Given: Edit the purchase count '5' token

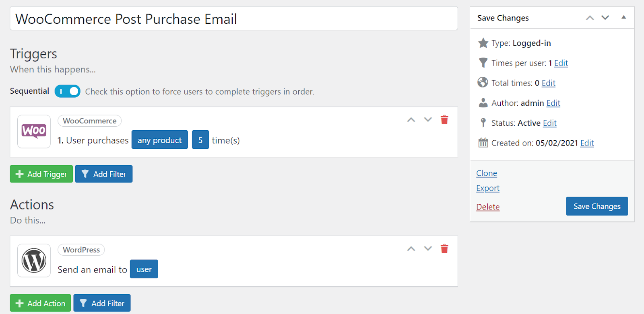Looking at the screenshot, I should [x=200, y=140].
